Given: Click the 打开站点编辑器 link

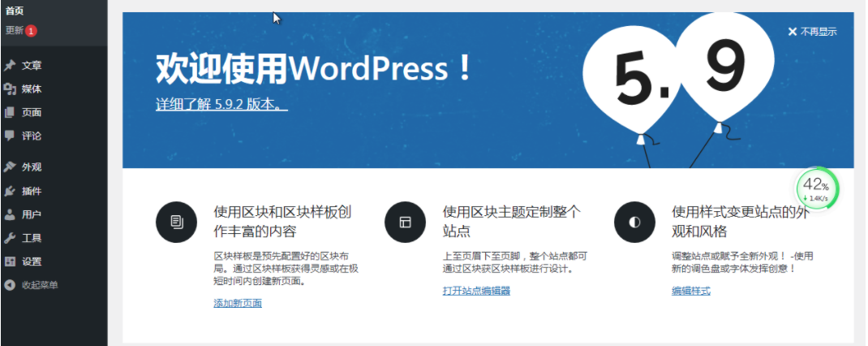Looking at the screenshot, I should click(476, 291).
